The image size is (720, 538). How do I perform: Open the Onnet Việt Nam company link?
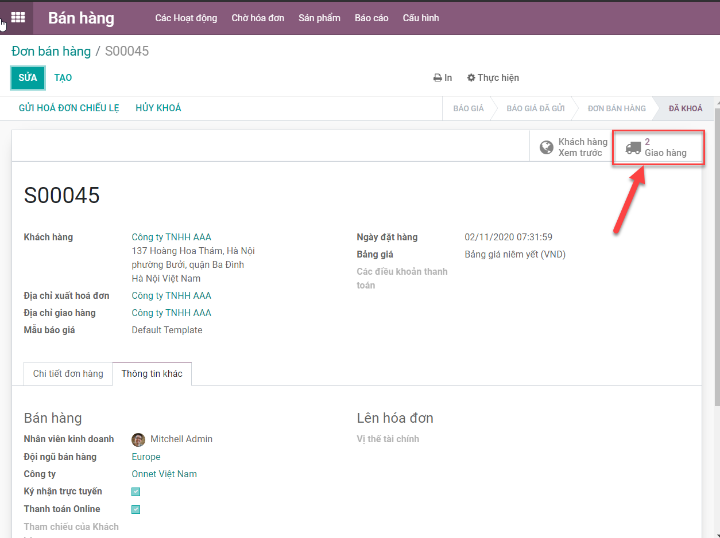[164, 474]
